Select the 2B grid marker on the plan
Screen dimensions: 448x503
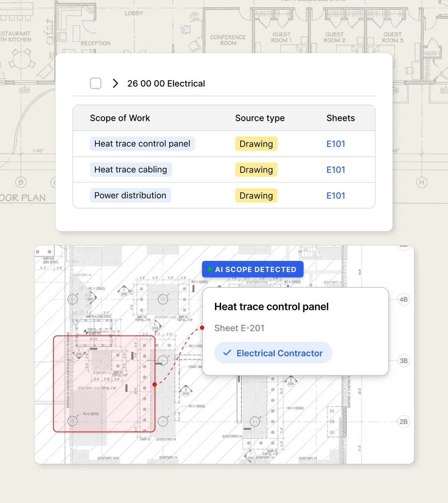[403, 422]
